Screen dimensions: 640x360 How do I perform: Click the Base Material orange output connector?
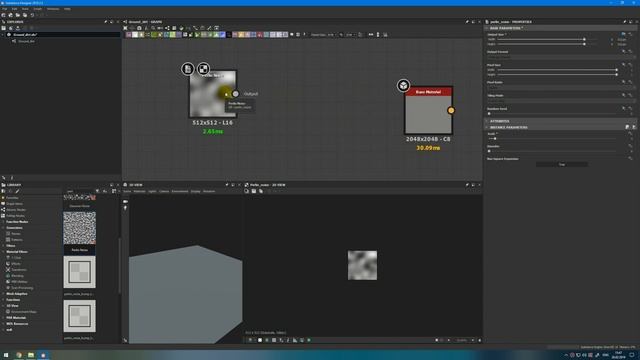point(451,110)
